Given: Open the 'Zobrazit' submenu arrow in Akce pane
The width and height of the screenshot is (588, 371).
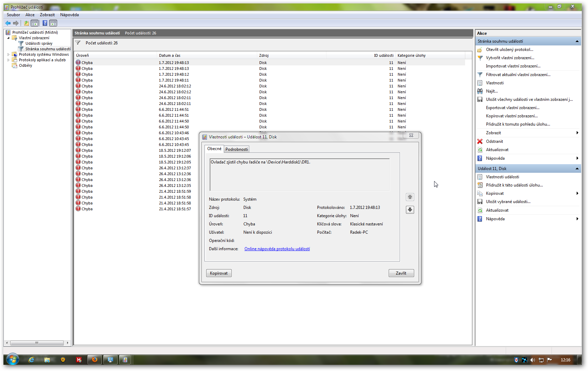Looking at the screenshot, I should tap(577, 133).
